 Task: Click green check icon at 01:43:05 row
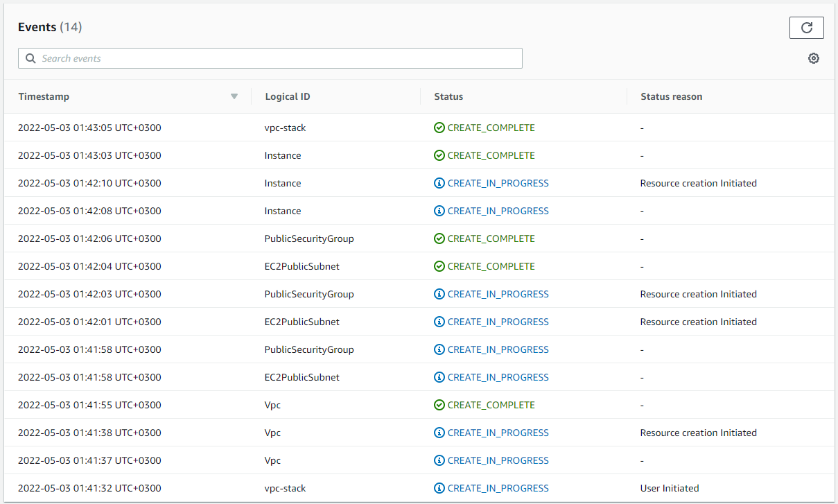point(439,128)
